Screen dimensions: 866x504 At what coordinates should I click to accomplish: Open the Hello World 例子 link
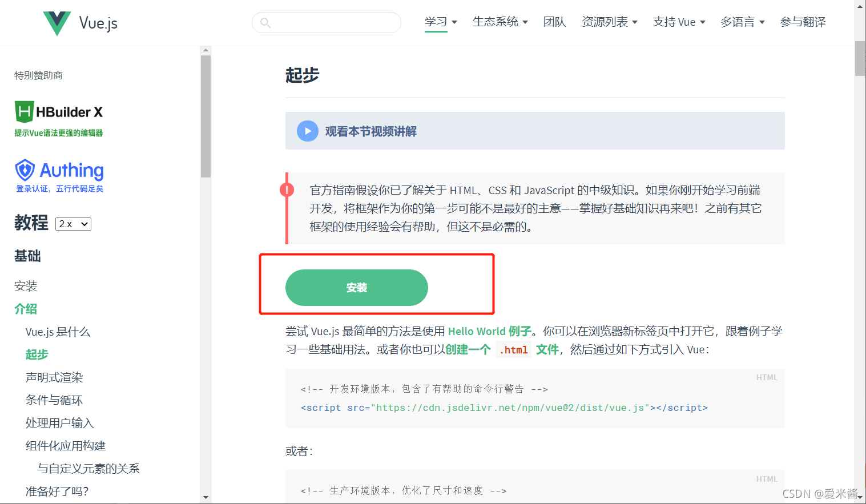489,331
